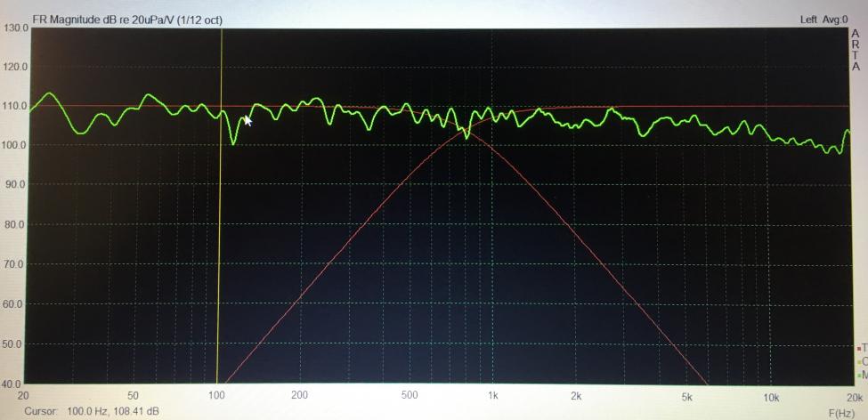This screenshot has height=420, width=868.
Task: Click the 1k frequency axis label
Action: [492, 396]
